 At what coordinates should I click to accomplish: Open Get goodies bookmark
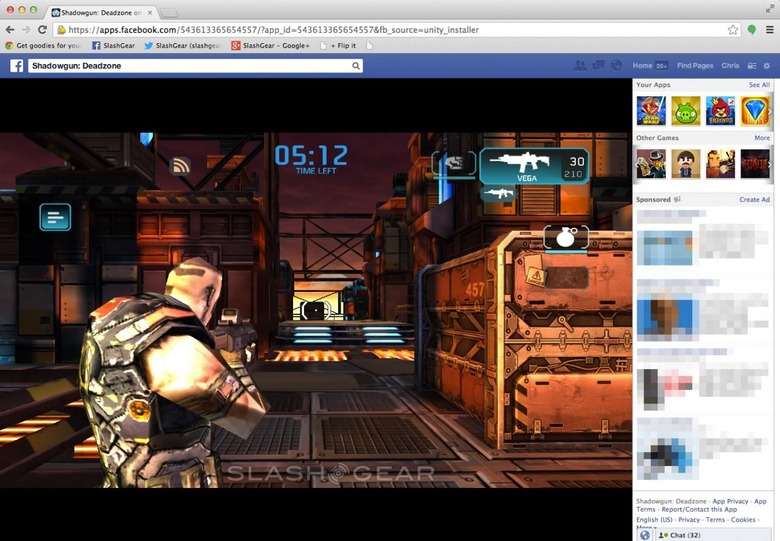43,45
